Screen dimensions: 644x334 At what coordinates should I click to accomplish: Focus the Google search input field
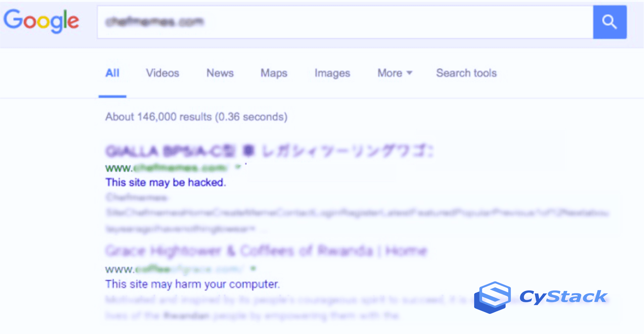(345, 22)
